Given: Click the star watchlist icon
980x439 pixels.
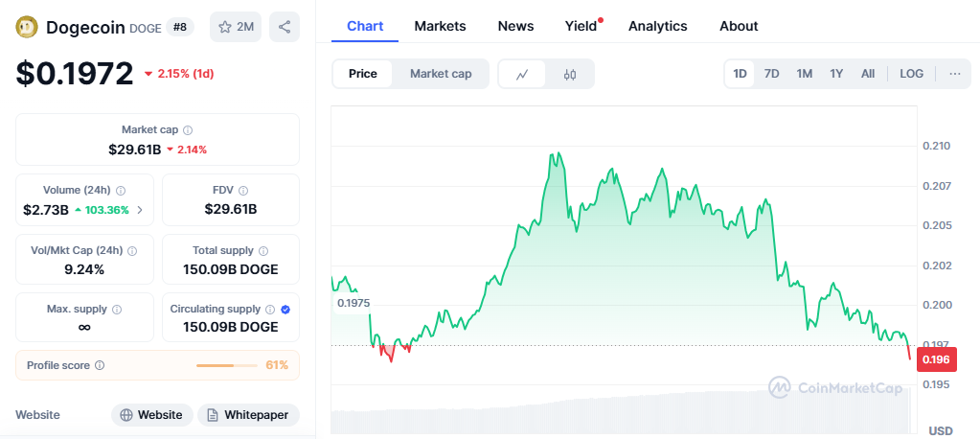Looking at the screenshot, I should (225, 27).
